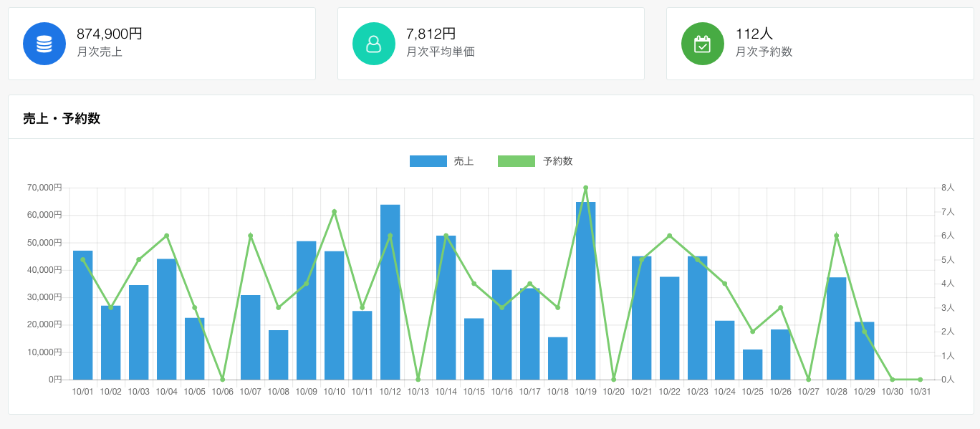Click the 8人 peak point on 10/19
The height and width of the screenshot is (429, 980).
[585, 188]
